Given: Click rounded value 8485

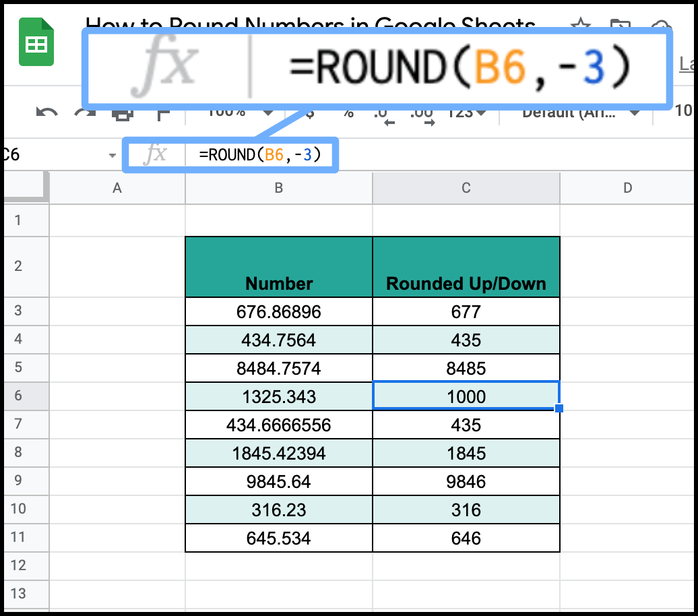Looking at the screenshot, I should click(x=466, y=368).
